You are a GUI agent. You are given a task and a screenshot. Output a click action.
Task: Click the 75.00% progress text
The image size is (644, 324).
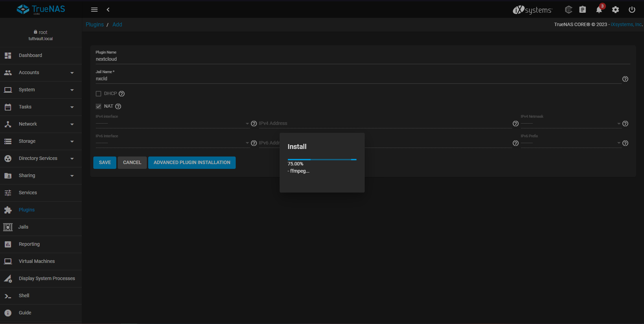295,164
